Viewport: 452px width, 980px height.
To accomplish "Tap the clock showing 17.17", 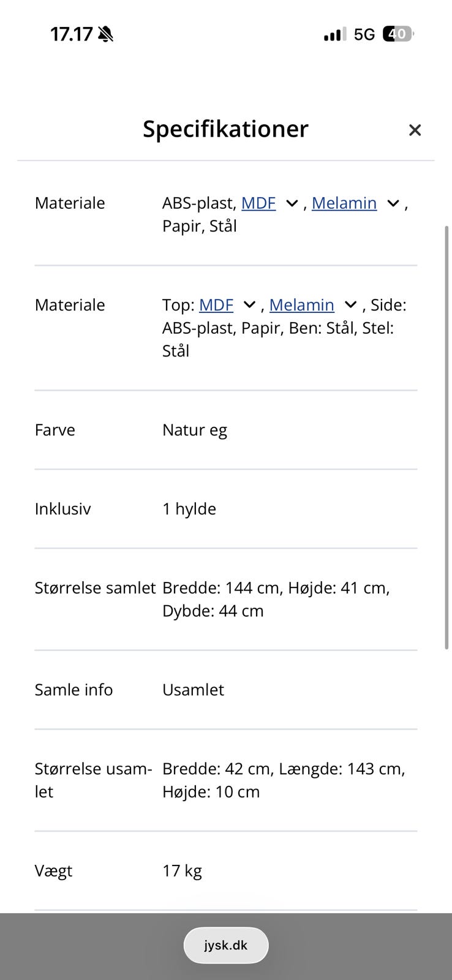I will [x=72, y=34].
